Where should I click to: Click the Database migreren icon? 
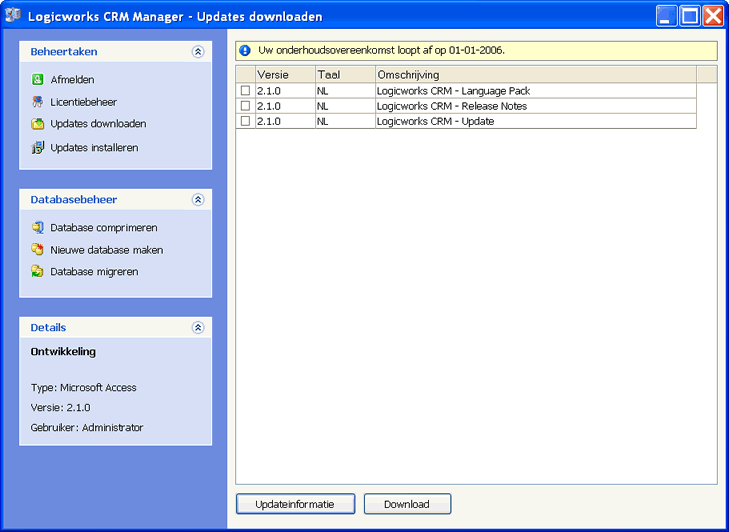(x=38, y=271)
